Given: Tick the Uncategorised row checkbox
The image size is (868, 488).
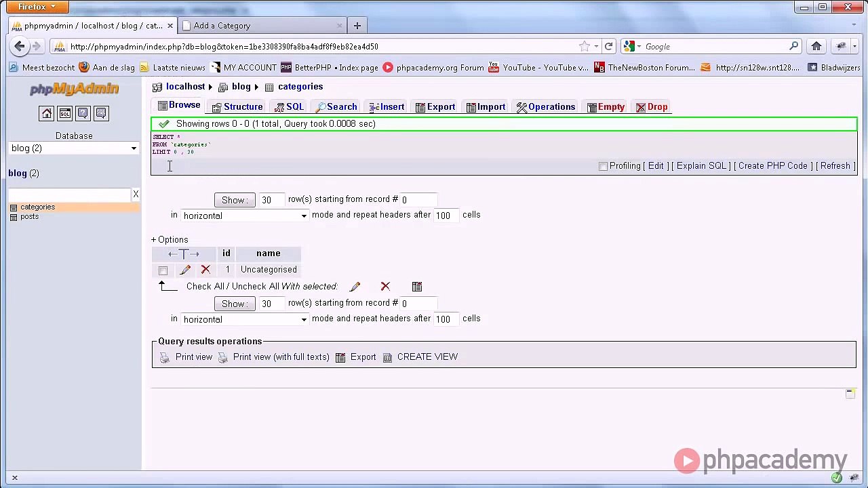Looking at the screenshot, I should point(163,270).
